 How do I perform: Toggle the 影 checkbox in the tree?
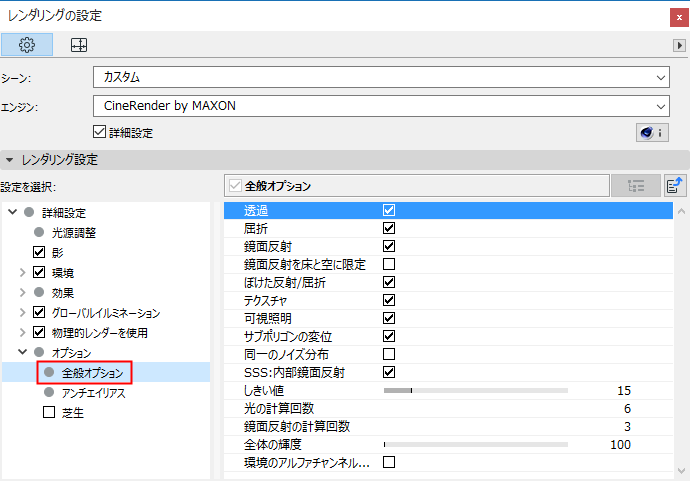point(39,252)
